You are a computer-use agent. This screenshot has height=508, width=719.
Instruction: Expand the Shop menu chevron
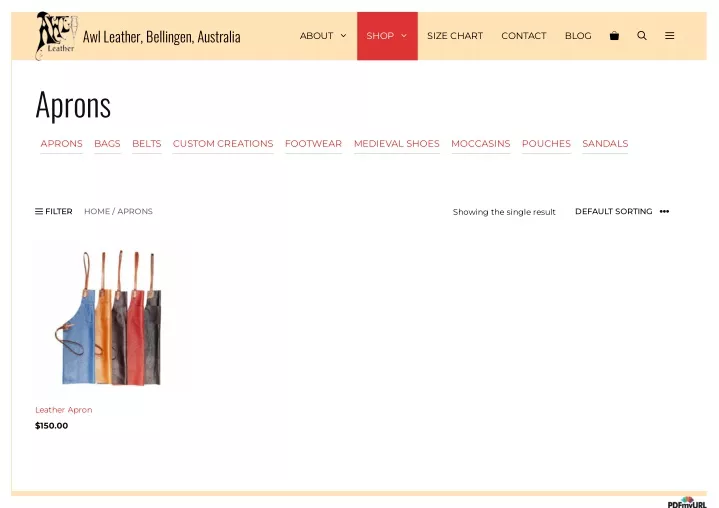[404, 36]
